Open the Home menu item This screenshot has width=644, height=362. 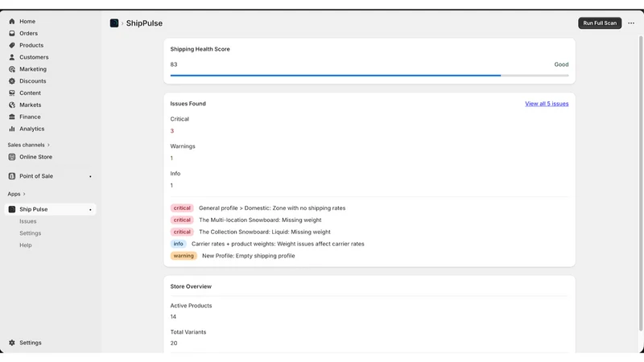(27, 22)
